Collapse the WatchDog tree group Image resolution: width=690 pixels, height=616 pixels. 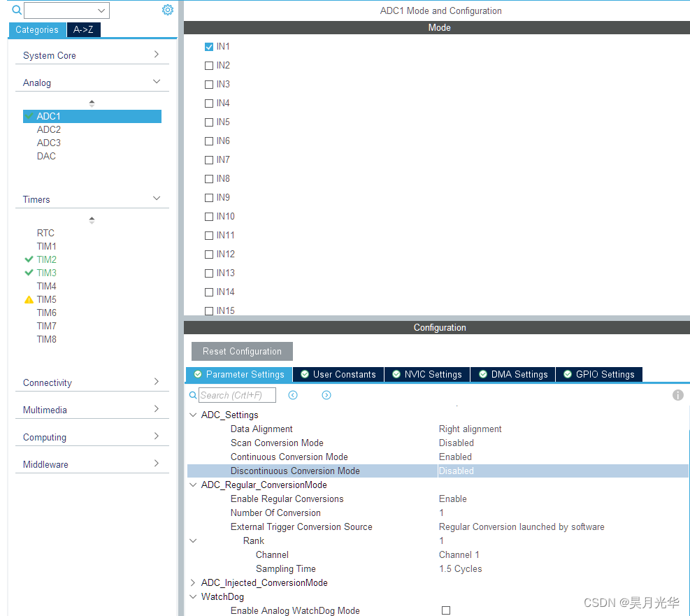coord(193,596)
